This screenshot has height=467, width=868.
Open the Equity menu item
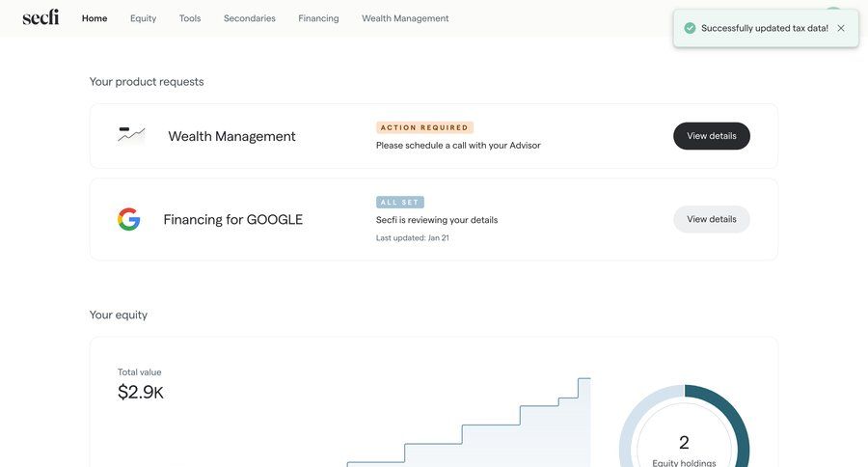(143, 18)
